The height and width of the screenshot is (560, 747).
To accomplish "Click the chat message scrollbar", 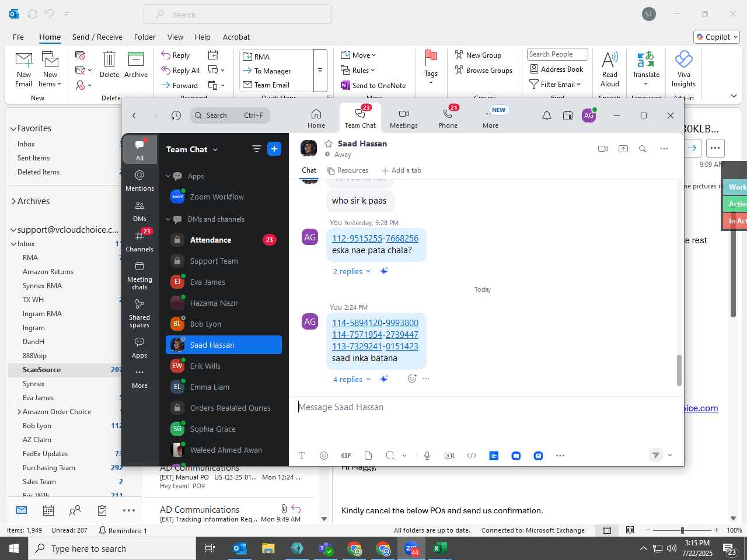I will pyautogui.click(x=679, y=370).
